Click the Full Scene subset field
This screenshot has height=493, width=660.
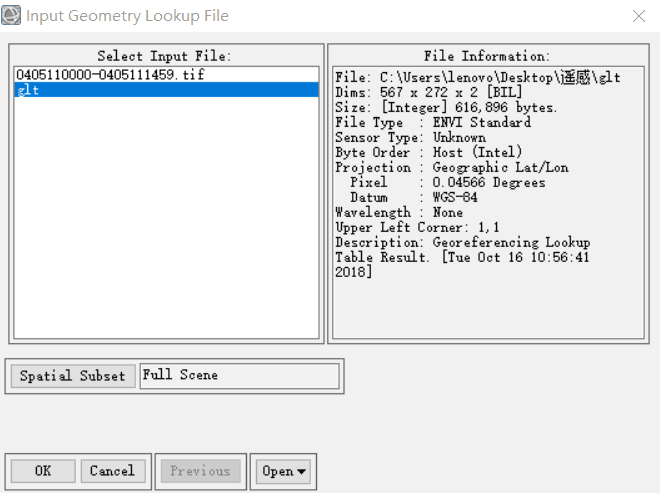[240, 376]
